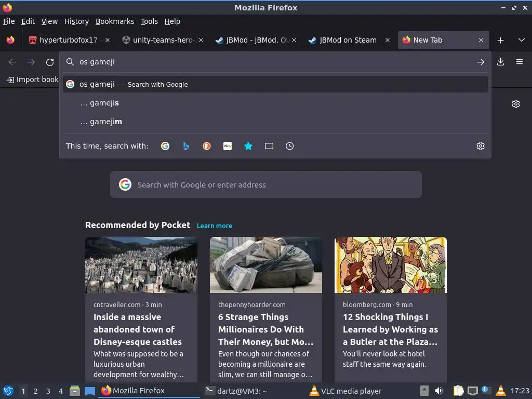This screenshot has width=532, height=399.
Task: Search Bookmarks using the star icon
Action: (248, 146)
